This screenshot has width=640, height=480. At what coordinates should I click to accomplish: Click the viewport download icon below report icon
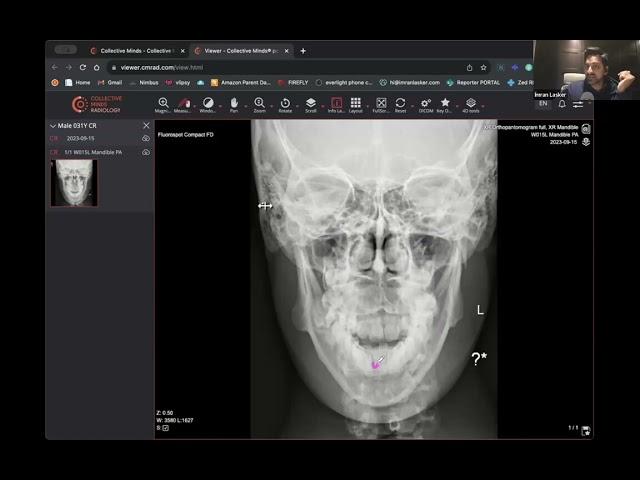point(586,142)
